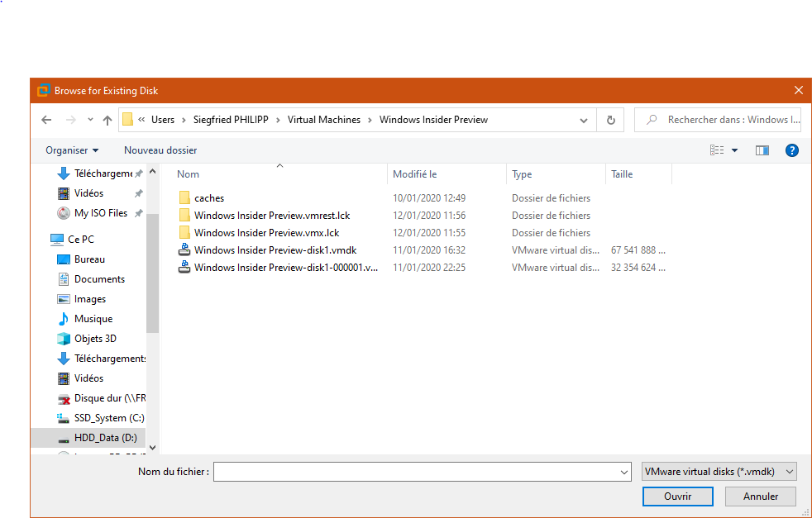
Task: Open VMware virtual disks file type filter
Action: [x=719, y=472]
